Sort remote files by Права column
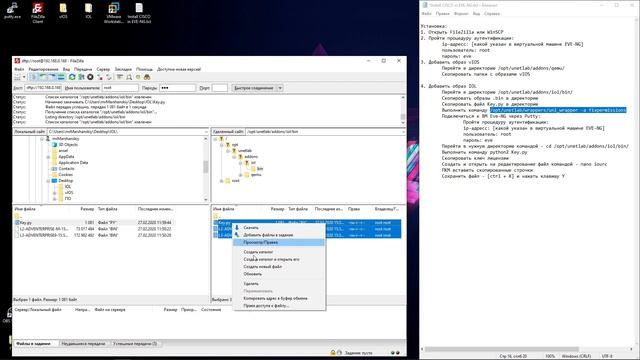 tap(354, 209)
